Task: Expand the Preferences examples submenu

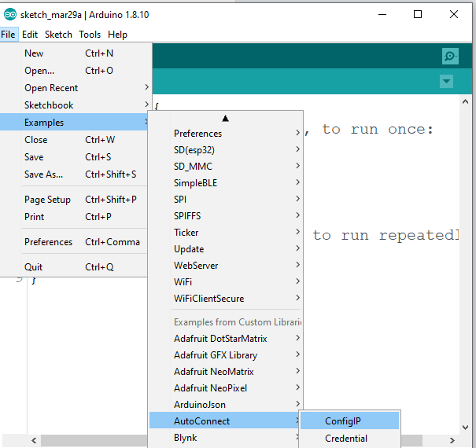Action: point(226,134)
